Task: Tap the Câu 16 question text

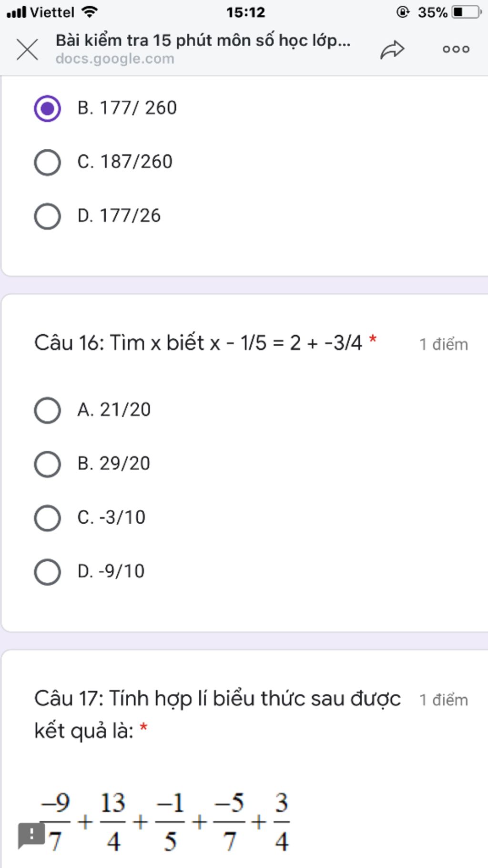Action: [x=198, y=343]
